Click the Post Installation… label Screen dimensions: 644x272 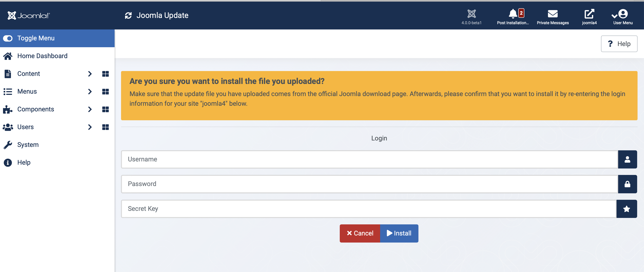click(x=513, y=23)
